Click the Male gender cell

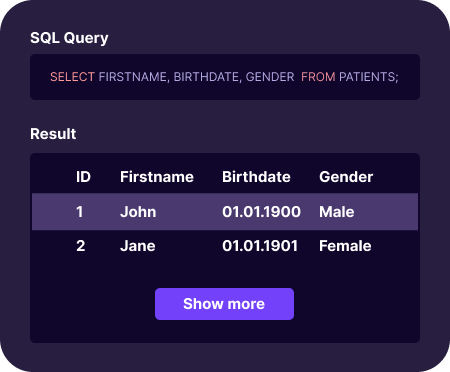tap(337, 212)
